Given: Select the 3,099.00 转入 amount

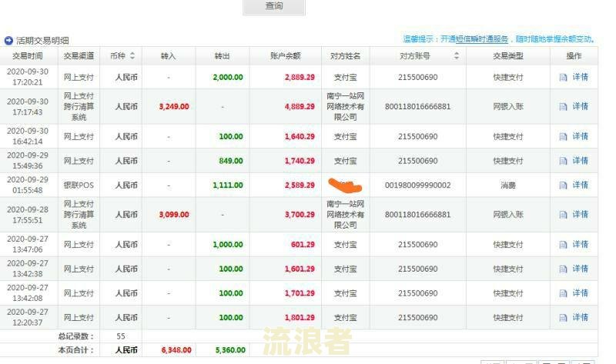Looking at the screenshot, I should coord(174,215).
